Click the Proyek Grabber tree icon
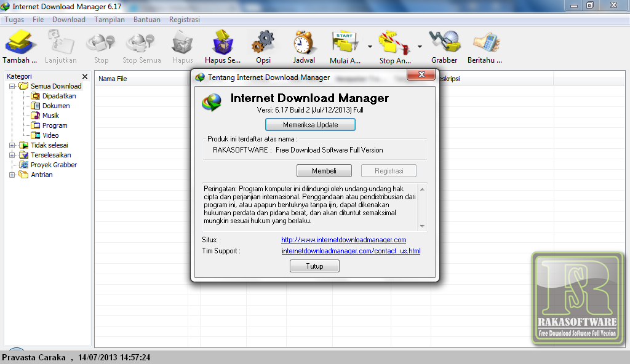 tap(24, 165)
